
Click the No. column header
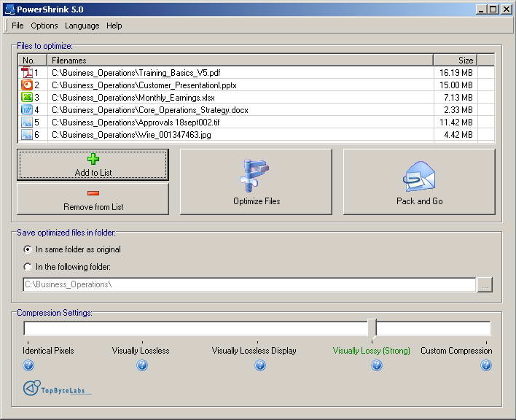[x=32, y=61]
